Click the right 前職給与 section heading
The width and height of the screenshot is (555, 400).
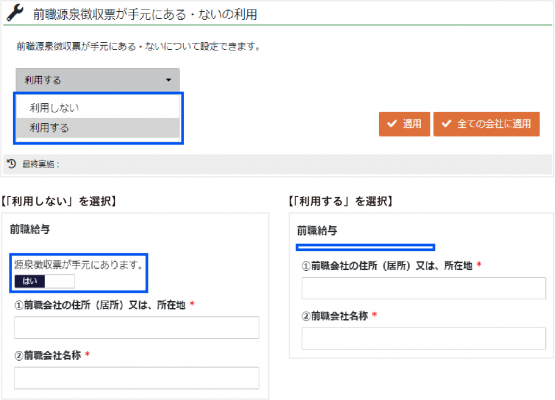(317, 230)
